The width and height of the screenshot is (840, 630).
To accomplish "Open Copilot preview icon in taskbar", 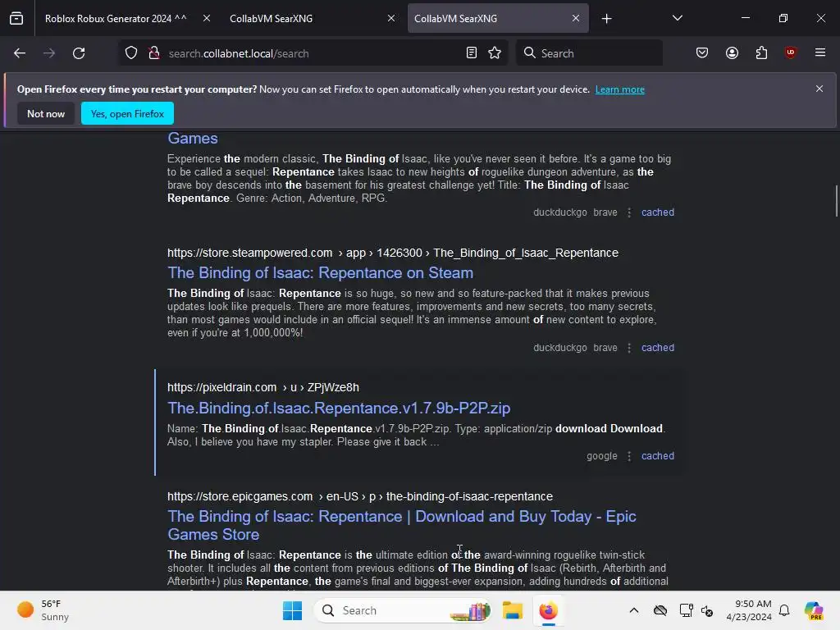I will [813, 610].
